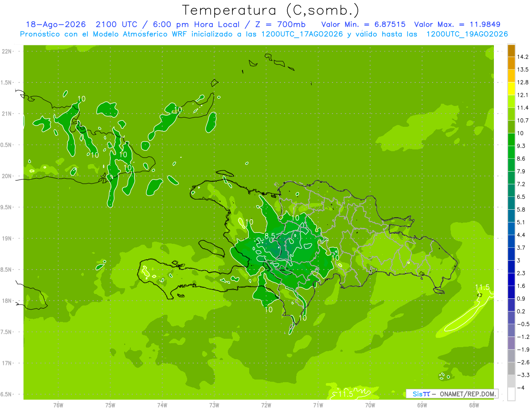Click the "18N" latitude axis label
This screenshot has width=532, height=411.
click(7, 301)
